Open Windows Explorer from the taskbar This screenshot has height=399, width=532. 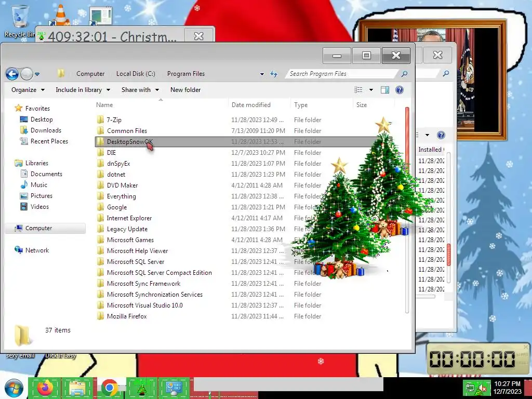pos(78,388)
